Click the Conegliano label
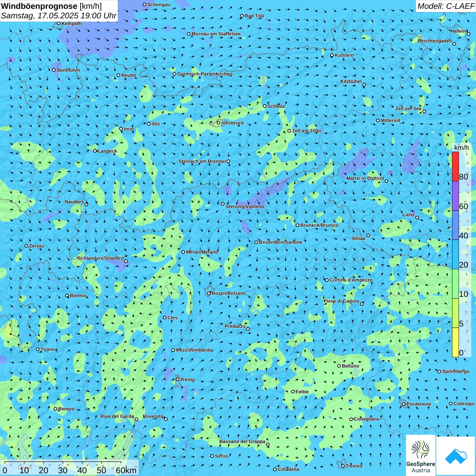The height and width of the screenshot is (476, 476). 367,419
